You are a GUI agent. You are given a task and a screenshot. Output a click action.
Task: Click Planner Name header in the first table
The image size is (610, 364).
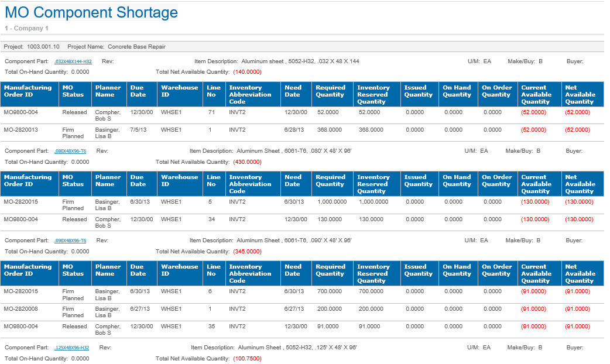tap(108, 91)
